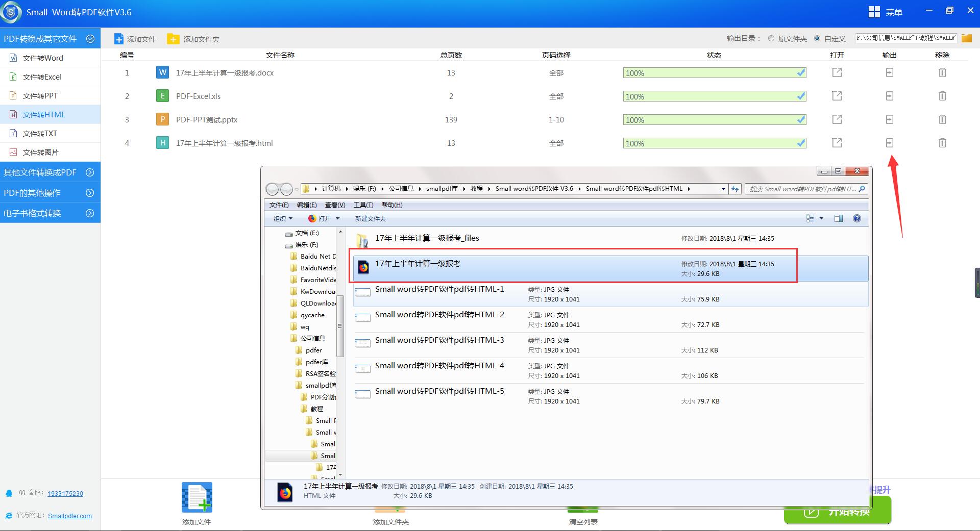Remove PDF-PPT测试.pptx from the list
The image size is (980, 531).
(x=942, y=119)
